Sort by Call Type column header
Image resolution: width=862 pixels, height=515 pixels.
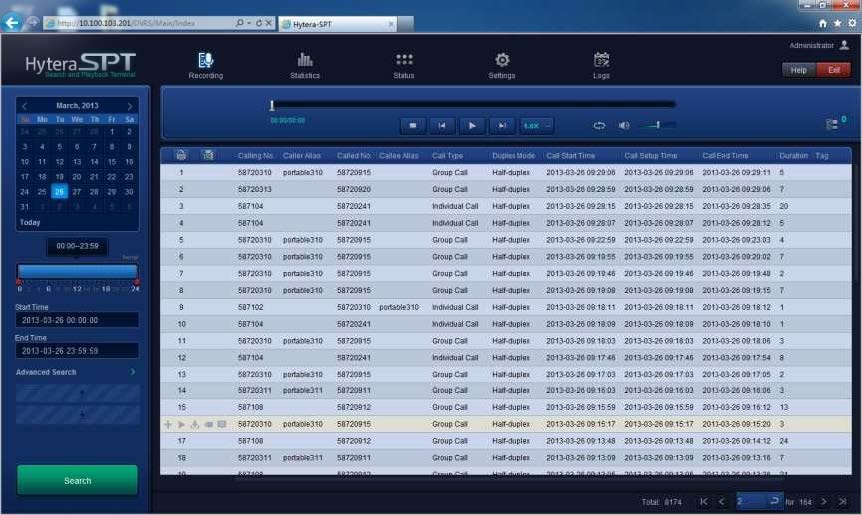[447, 156]
